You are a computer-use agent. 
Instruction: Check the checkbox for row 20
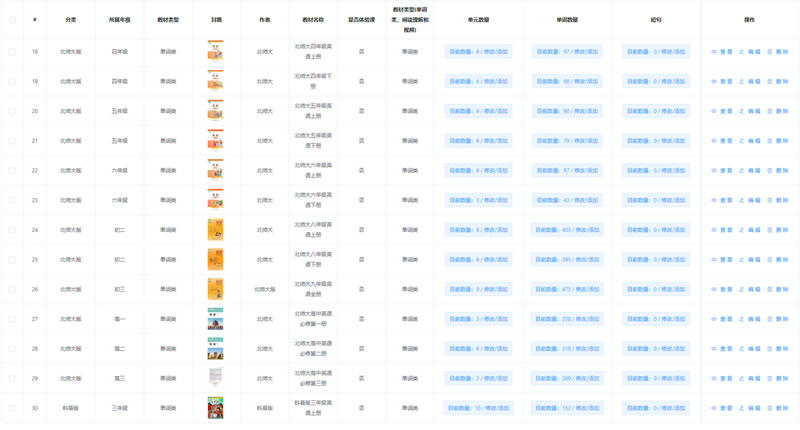pyautogui.click(x=12, y=111)
